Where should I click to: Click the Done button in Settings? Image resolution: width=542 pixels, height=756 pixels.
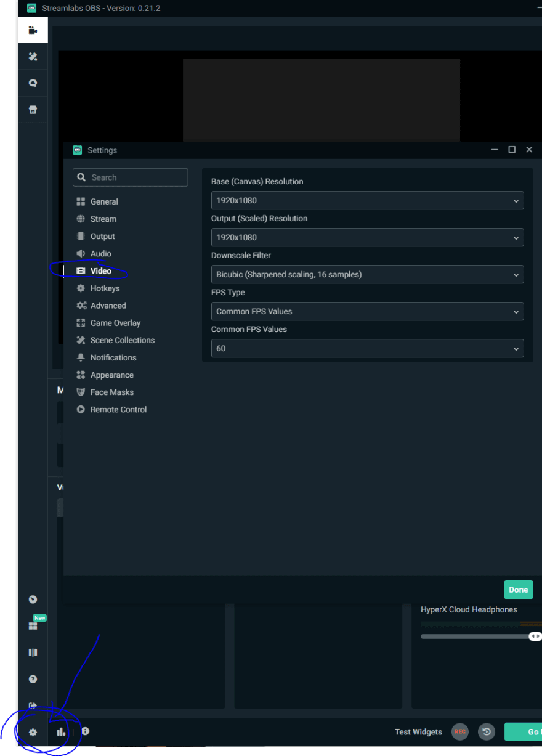519,590
